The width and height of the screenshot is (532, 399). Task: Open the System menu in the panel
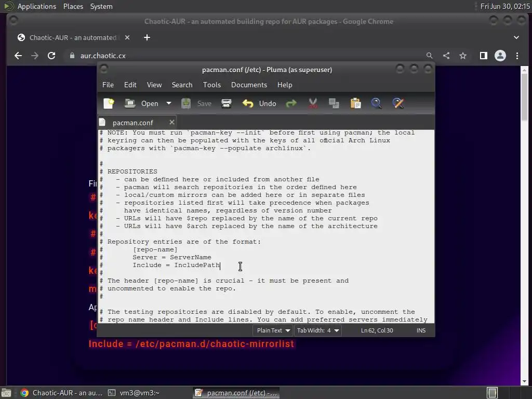point(101,6)
